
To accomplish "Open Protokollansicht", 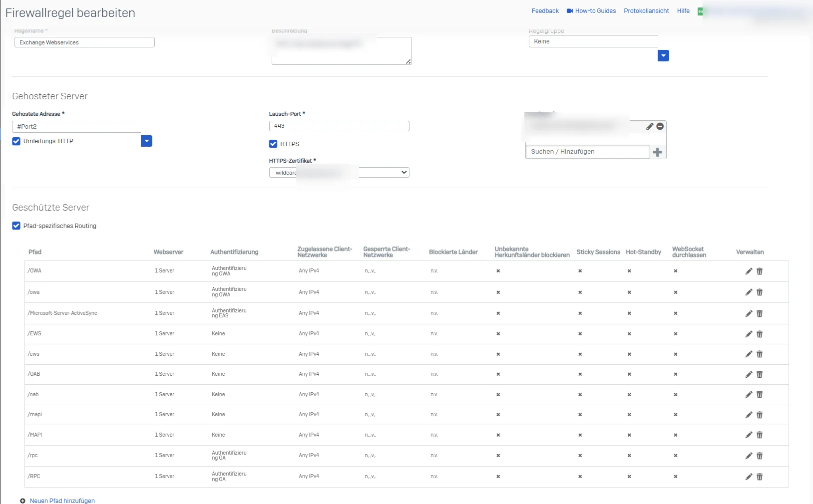I will pyautogui.click(x=646, y=11).
